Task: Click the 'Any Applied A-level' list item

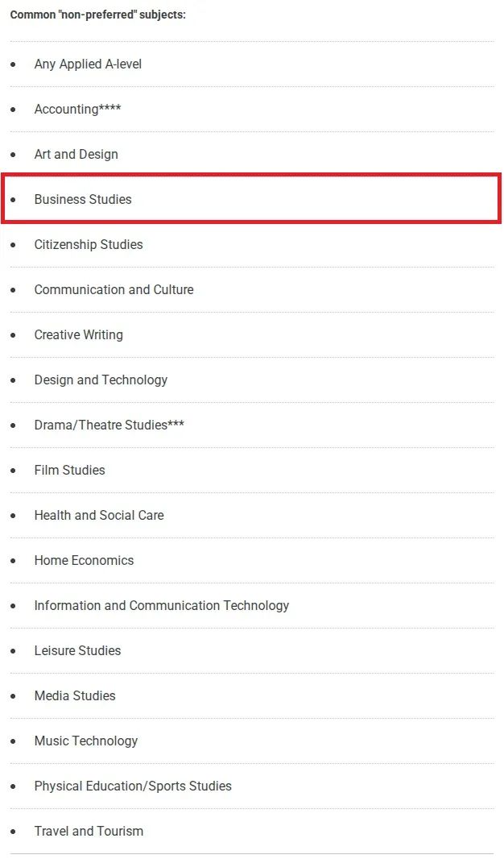Action: [x=88, y=64]
